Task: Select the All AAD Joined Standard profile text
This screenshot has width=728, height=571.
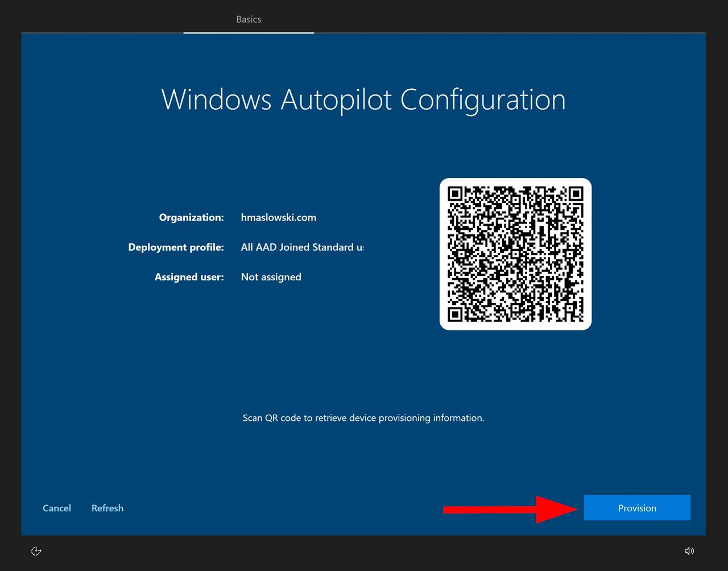Action: 301,247
